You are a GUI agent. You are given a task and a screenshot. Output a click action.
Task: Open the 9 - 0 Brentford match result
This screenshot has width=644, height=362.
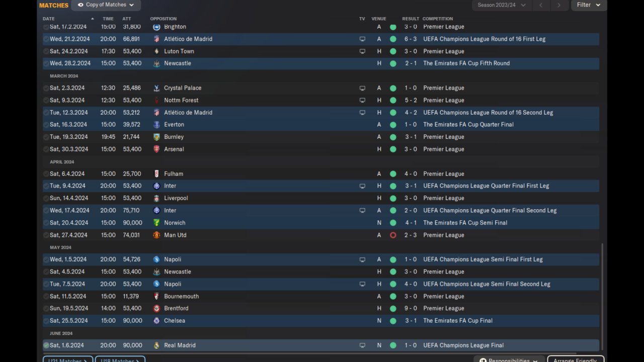tap(411, 308)
